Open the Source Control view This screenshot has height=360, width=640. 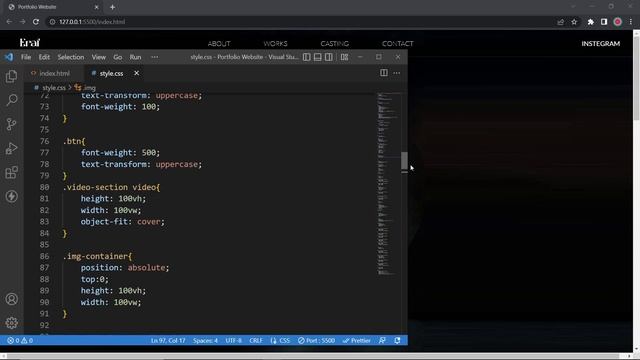click(x=11, y=124)
